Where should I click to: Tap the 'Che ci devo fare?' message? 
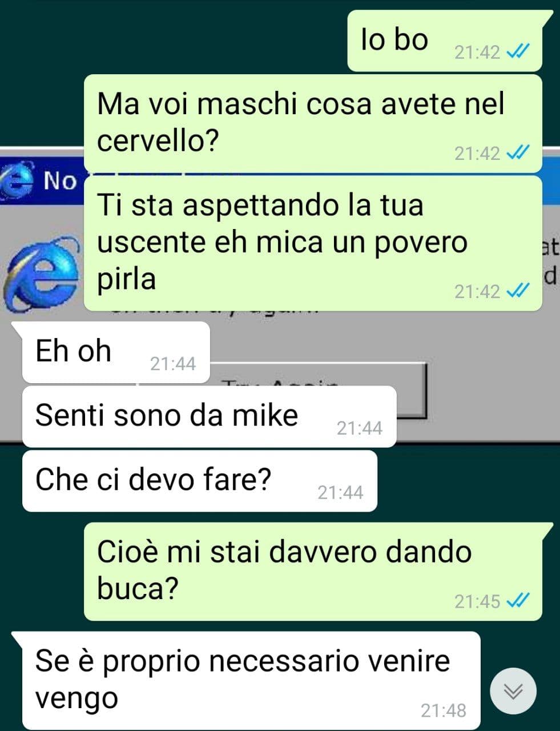(199, 481)
